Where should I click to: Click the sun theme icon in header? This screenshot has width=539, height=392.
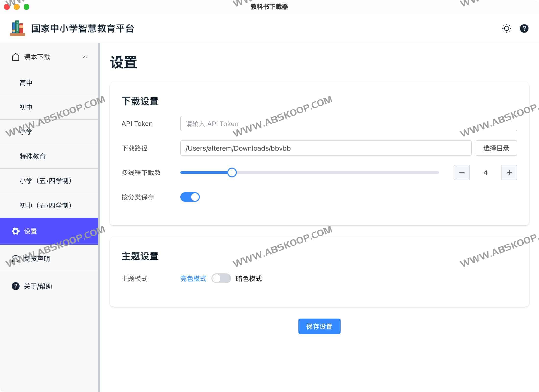pos(506,28)
